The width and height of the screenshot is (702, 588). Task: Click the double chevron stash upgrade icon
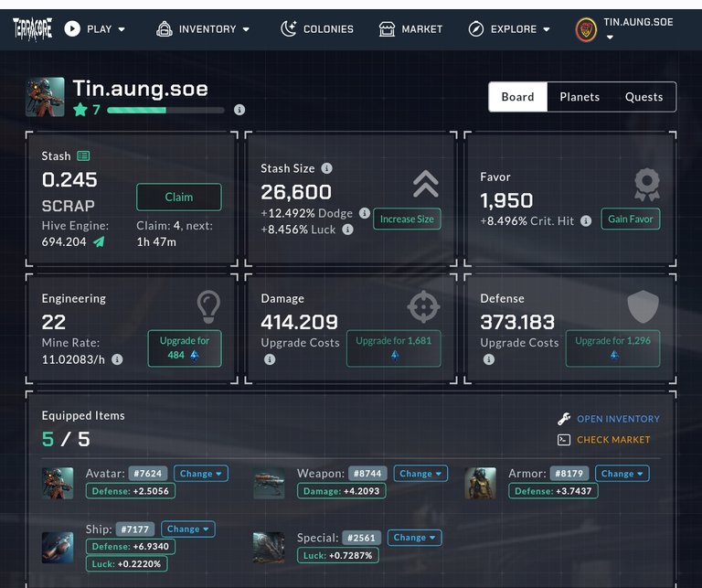pyautogui.click(x=426, y=184)
